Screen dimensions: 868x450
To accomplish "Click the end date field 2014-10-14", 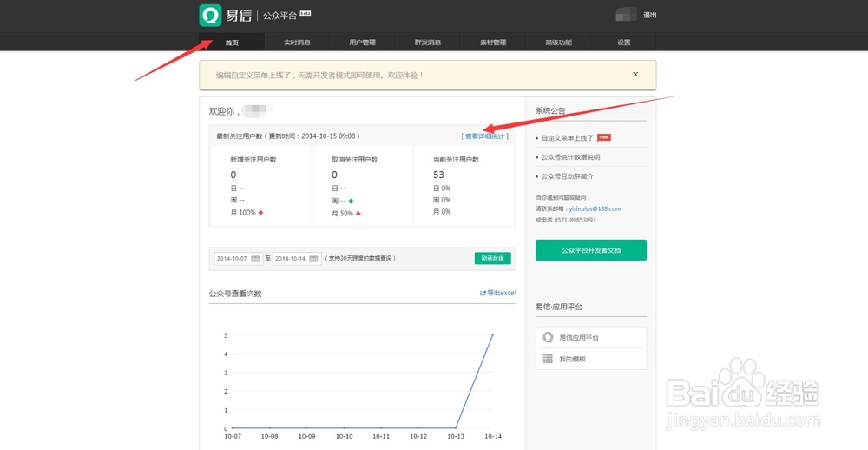I will pyautogui.click(x=297, y=259).
